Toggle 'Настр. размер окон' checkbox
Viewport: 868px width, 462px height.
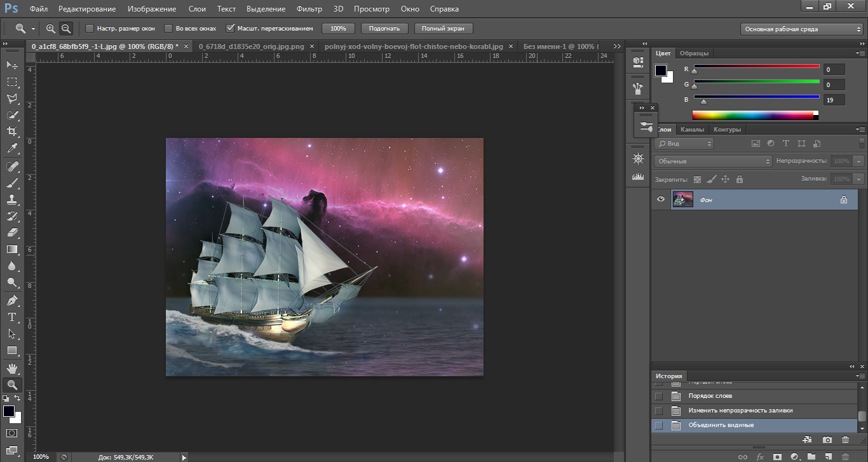[x=90, y=29]
